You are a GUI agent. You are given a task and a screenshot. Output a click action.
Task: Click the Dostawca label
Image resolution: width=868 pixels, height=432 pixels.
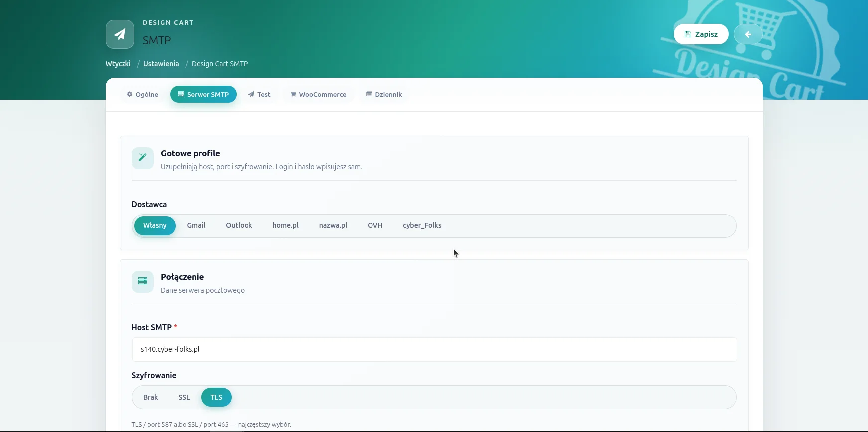point(149,204)
